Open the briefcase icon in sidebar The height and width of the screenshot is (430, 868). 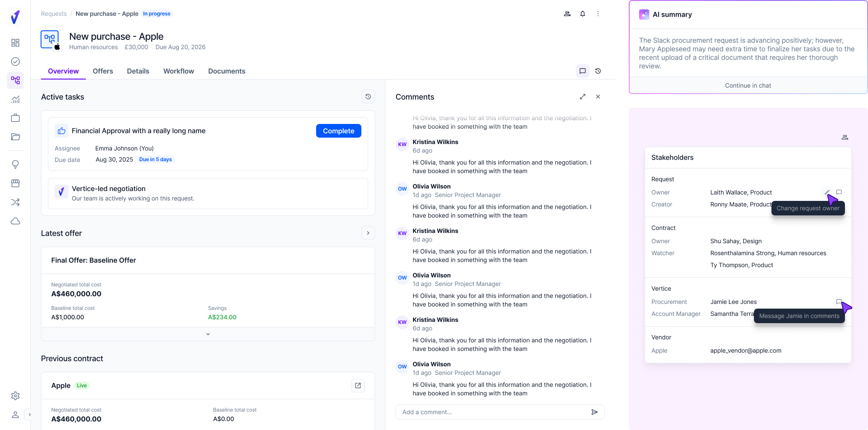click(x=15, y=118)
